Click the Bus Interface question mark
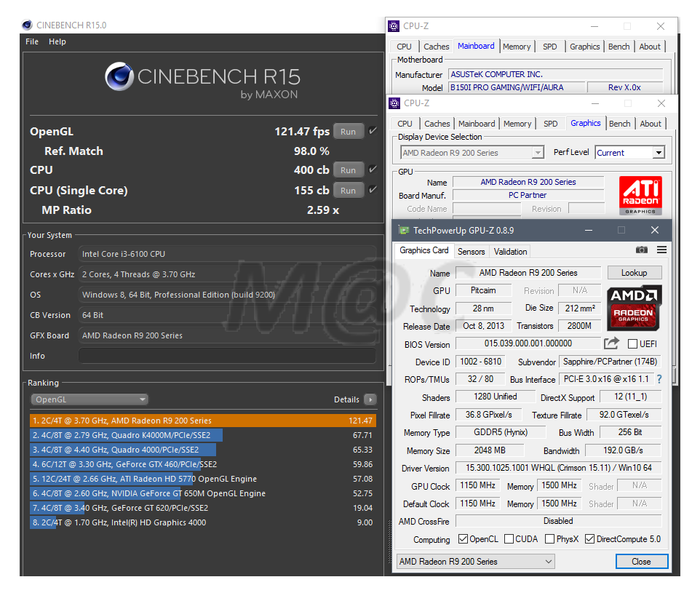700x593 pixels. click(659, 379)
